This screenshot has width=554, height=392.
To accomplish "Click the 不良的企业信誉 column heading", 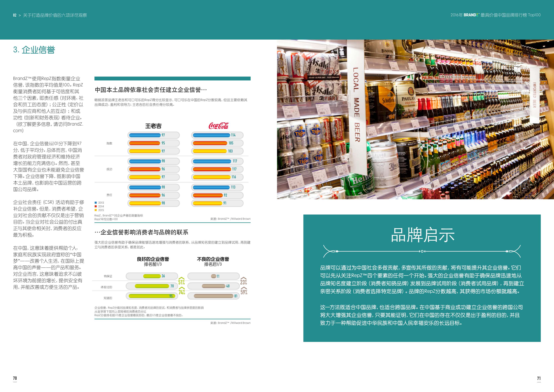I will coord(213,259).
